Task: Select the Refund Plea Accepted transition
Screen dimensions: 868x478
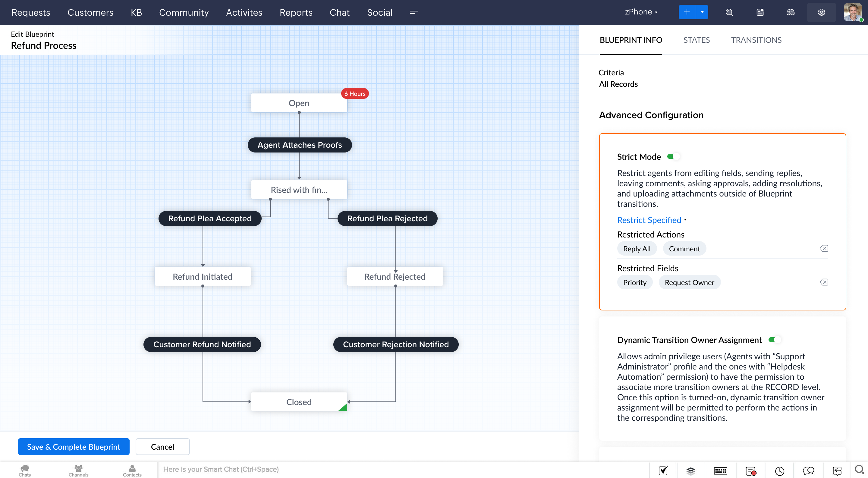Action: pos(209,219)
